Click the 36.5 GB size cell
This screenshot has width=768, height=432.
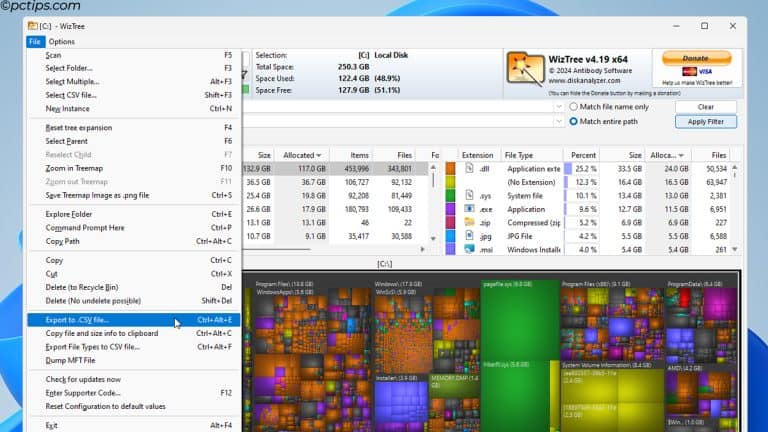(x=258, y=182)
